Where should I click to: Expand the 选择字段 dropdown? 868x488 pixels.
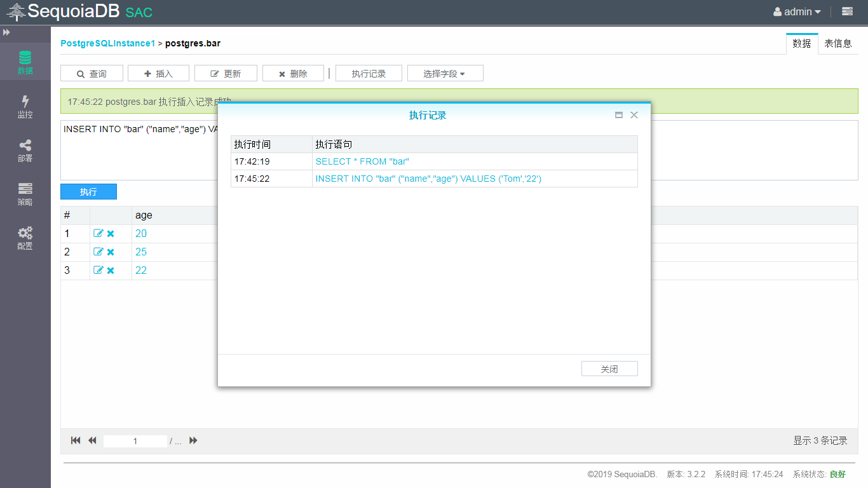445,74
